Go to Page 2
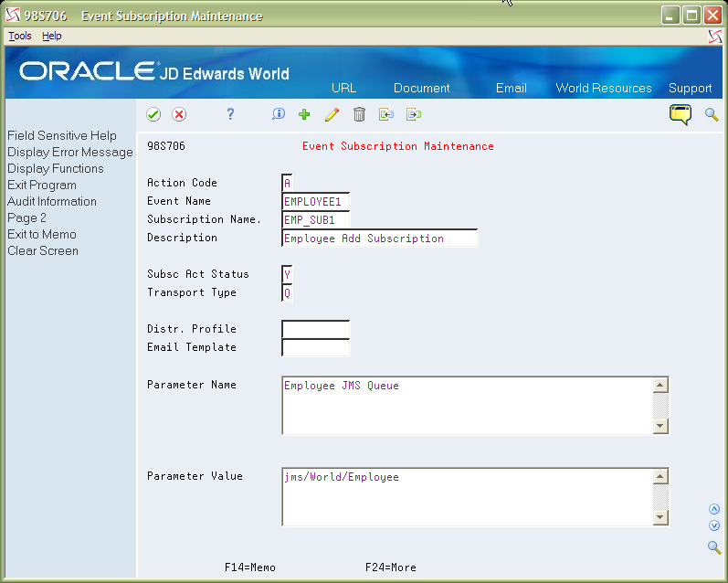This screenshot has width=728, height=583. pyautogui.click(x=26, y=217)
